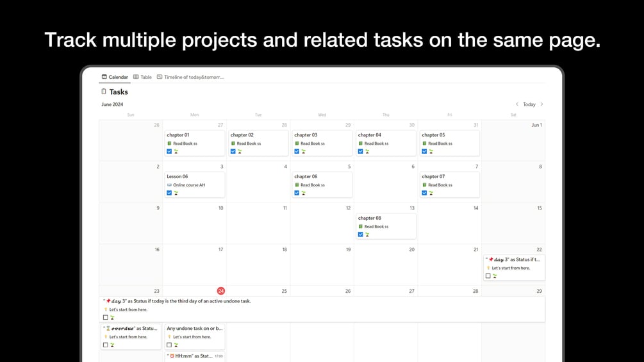The width and height of the screenshot is (644, 362).
Task: Uncheck the Lesson 06 task checkbox
Action: point(169,193)
